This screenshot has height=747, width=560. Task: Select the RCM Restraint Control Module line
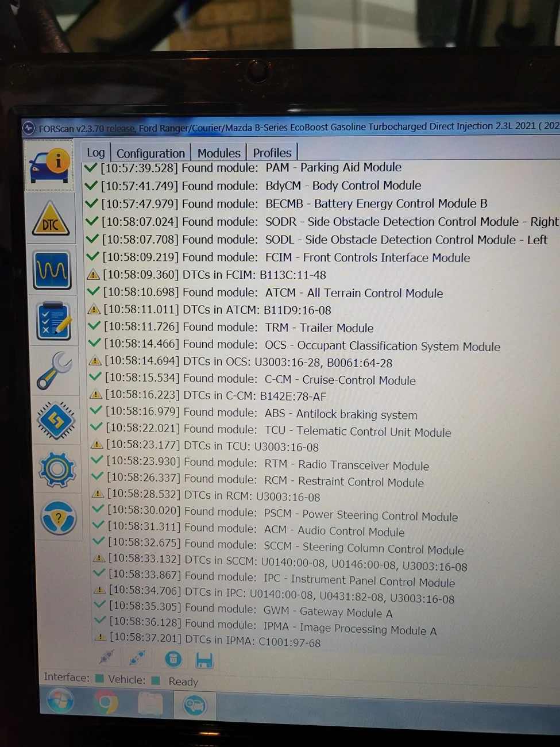click(x=258, y=480)
